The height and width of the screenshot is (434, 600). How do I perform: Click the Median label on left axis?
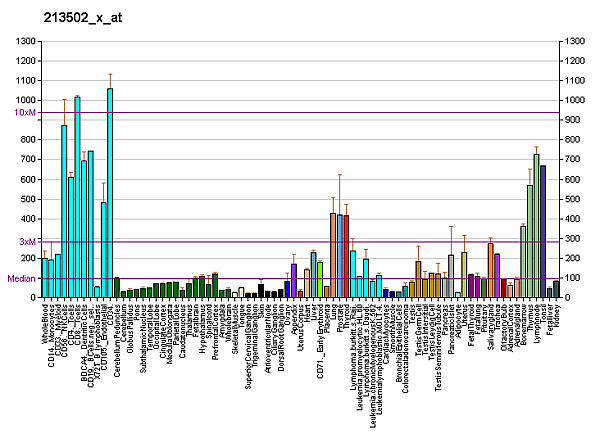click(x=21, y=279)
